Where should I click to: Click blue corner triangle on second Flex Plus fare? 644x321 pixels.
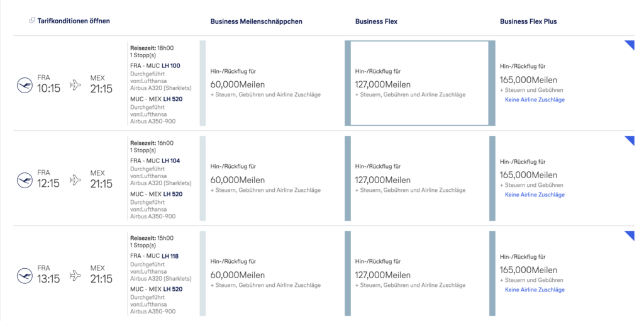tap(630, 140)
